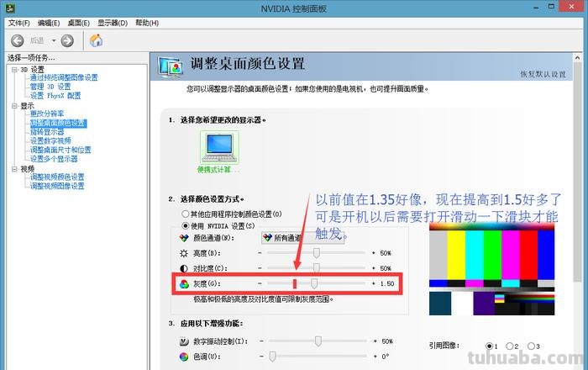Select 其他应用程序控制颜色设置 radio option
This screenshot has height=370, width=588.
(186, 214)
